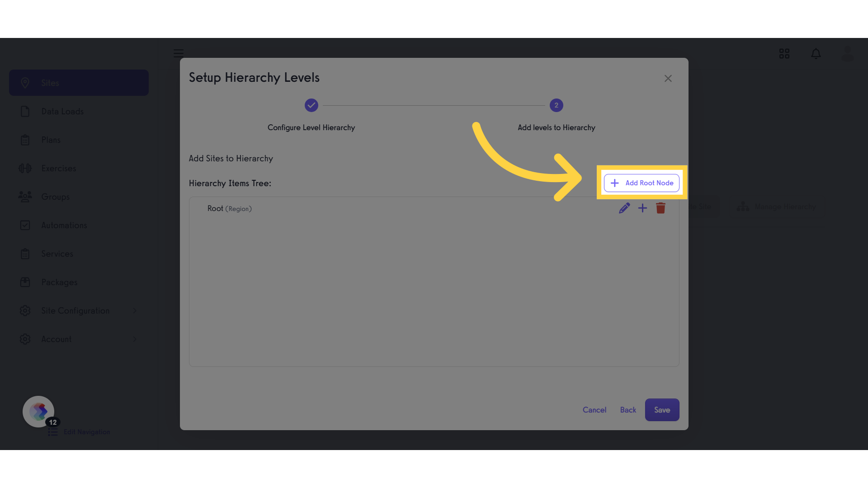Click the Add Root Node button

tap(642, 183)
